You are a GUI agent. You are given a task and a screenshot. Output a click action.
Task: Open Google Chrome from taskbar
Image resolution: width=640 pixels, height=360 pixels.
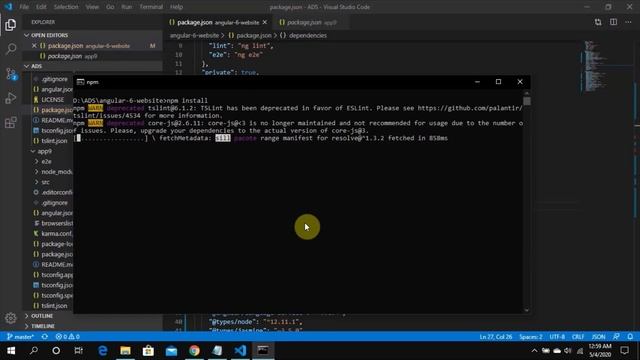(194, 351)
